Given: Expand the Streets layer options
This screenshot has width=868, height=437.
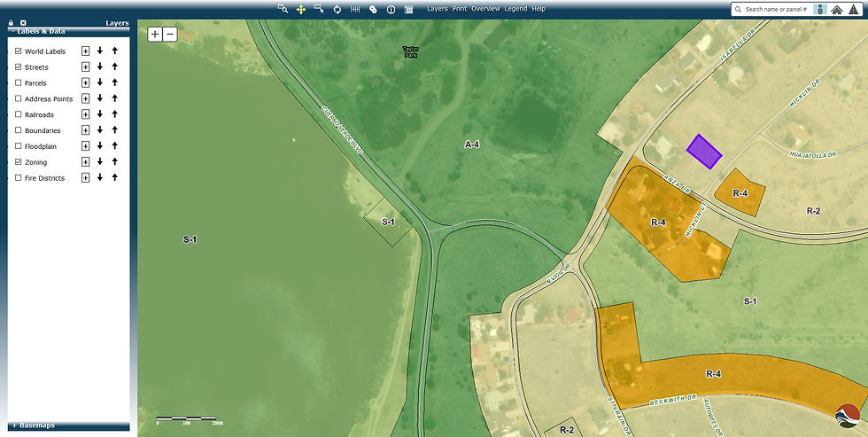Looking at the screenshot, I should (x=85, y=66).
